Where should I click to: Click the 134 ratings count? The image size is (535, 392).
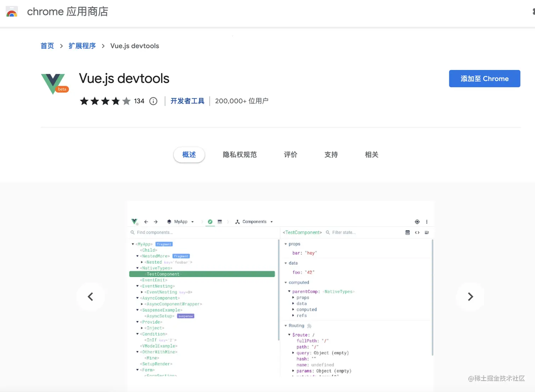point(139,101)
